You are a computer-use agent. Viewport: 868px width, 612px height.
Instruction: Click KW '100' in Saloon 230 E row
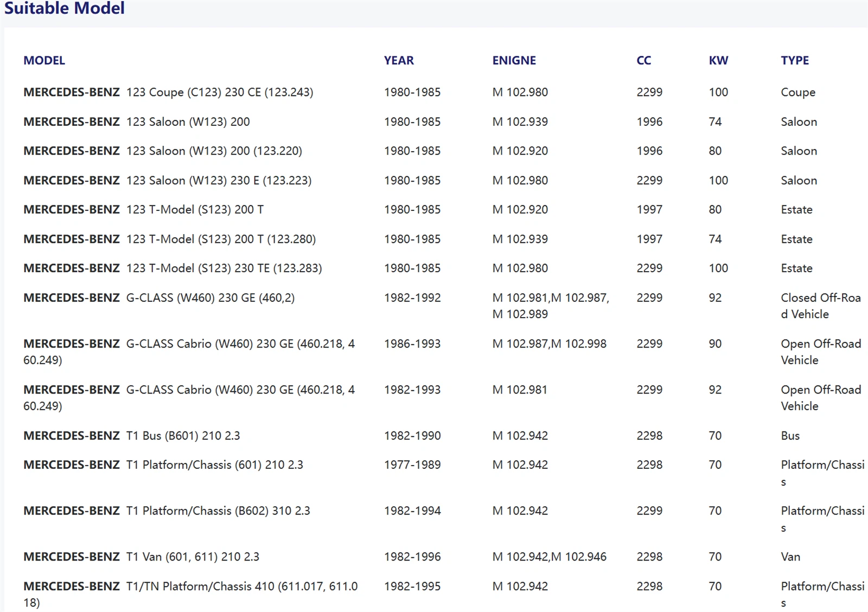click(x=718, y=181)
